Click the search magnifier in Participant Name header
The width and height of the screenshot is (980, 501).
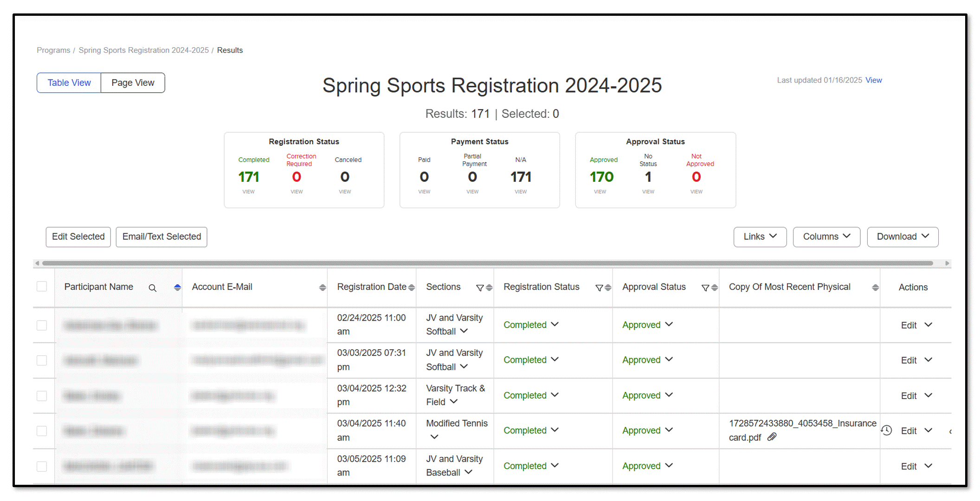pos(153,288)
